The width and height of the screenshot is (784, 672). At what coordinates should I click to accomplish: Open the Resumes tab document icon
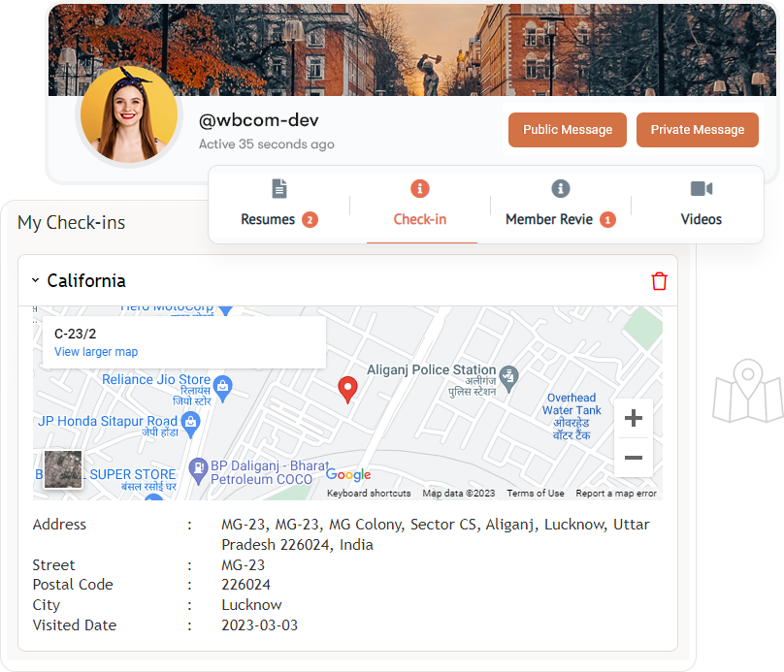tap(279, 189)
